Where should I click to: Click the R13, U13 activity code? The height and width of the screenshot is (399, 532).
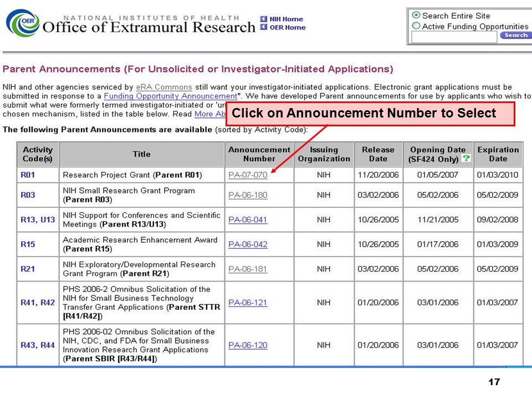pos(38,220)
